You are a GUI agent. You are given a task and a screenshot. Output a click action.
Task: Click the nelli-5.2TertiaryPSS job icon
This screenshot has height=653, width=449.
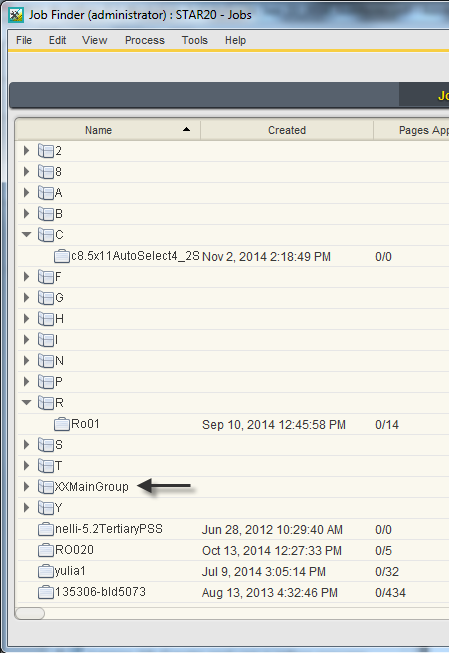[46, 529]
